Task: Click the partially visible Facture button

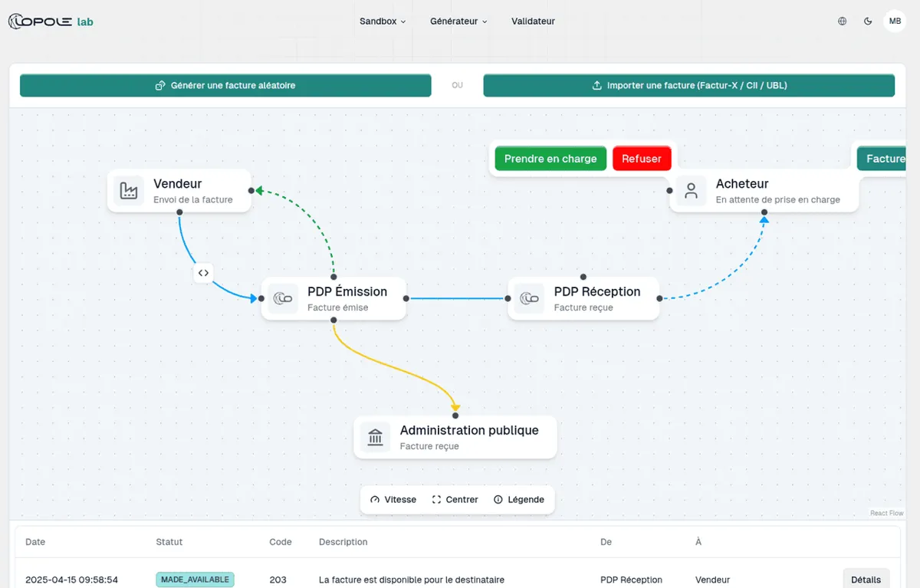Action: (x=883, y=159)
